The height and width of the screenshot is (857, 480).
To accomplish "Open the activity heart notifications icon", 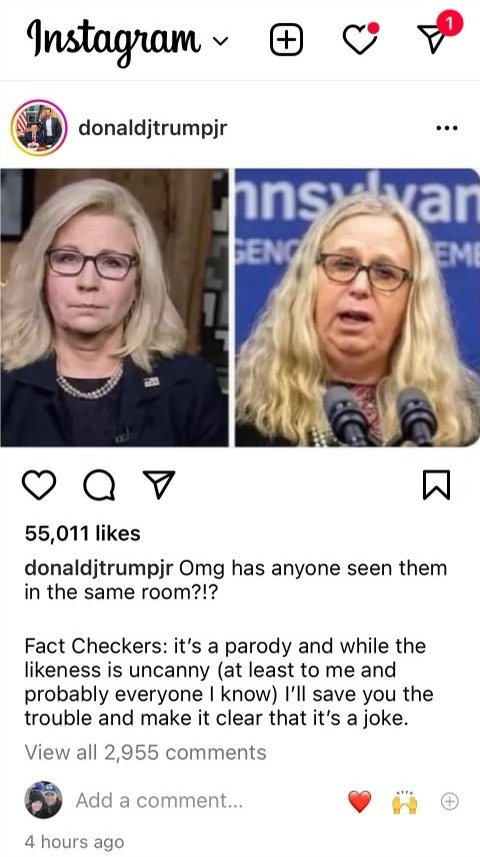I will pos(361,38).
